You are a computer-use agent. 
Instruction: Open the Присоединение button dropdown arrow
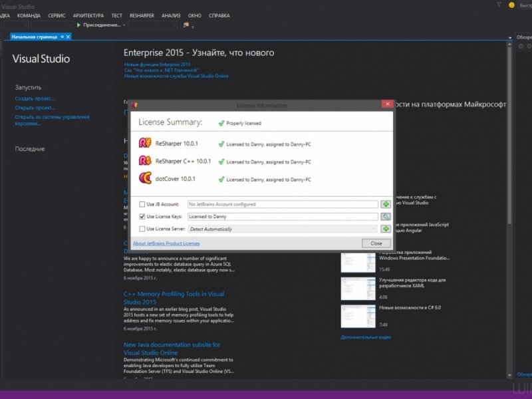point(124,25)
